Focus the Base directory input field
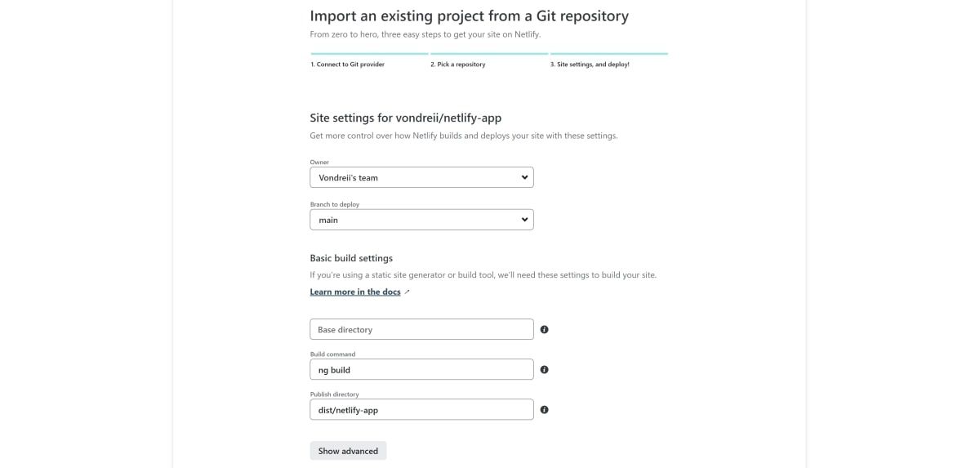 click(421, 330)
